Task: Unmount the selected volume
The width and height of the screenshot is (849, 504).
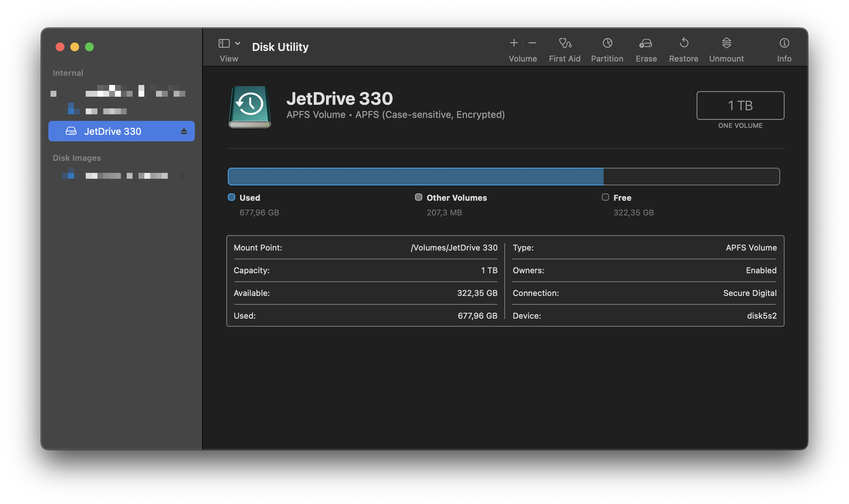Action: [726, 43]
